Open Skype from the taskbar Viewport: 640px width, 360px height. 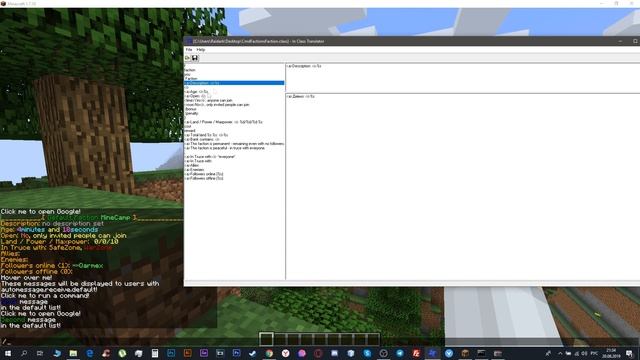[367, 353]
